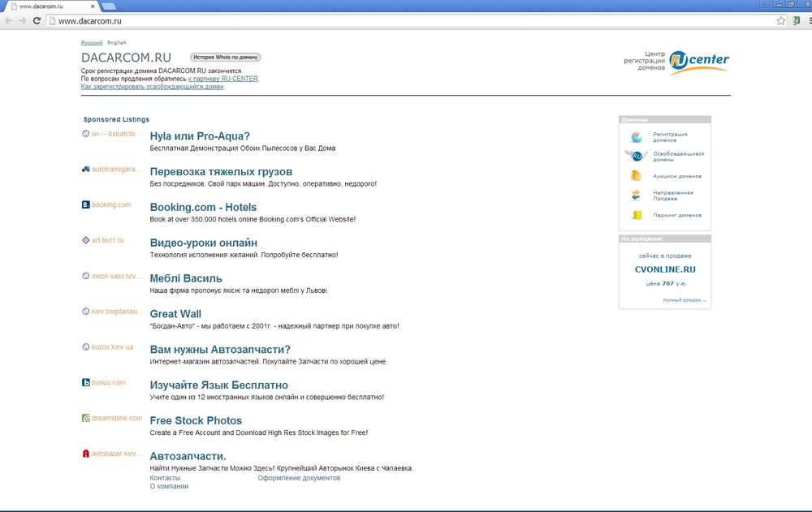The height and width of the screenshot is (512, 812).
Task: Open Регистрация доменов sidebar link
Action: point(670,136)
